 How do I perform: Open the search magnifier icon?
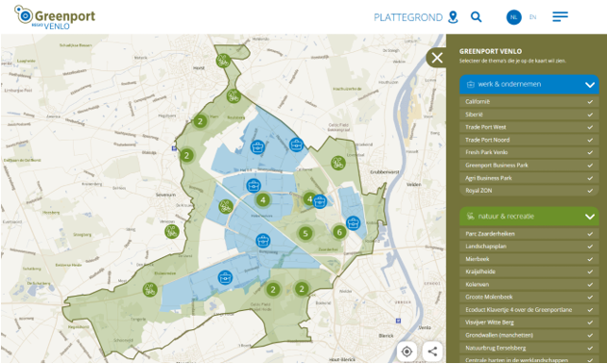point(477,17)
